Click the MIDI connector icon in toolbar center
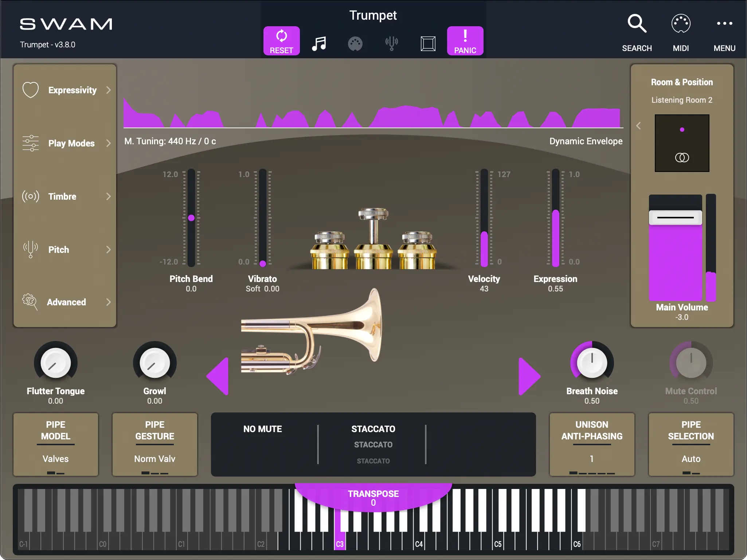This screenshot has height=560, width=747. (355, 44)
